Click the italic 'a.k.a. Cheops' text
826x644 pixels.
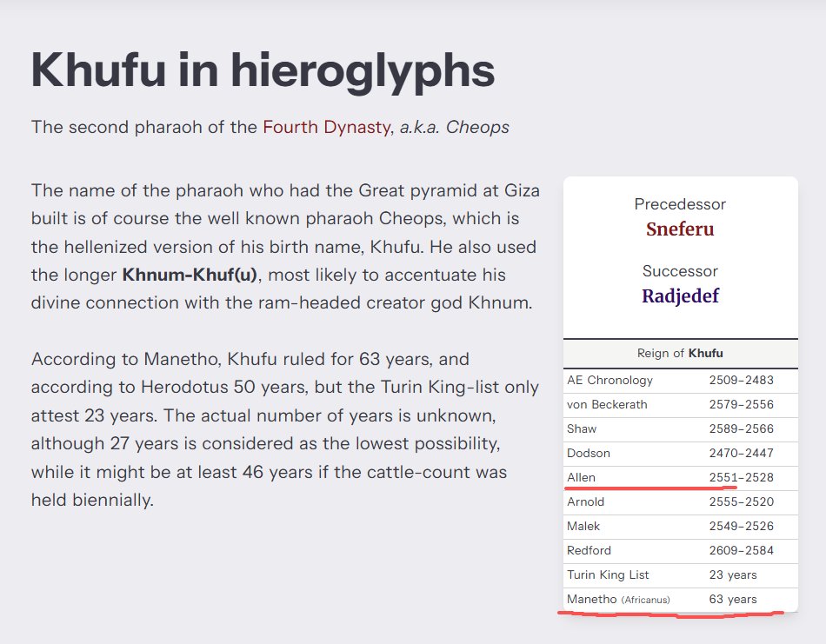point(454,127)
